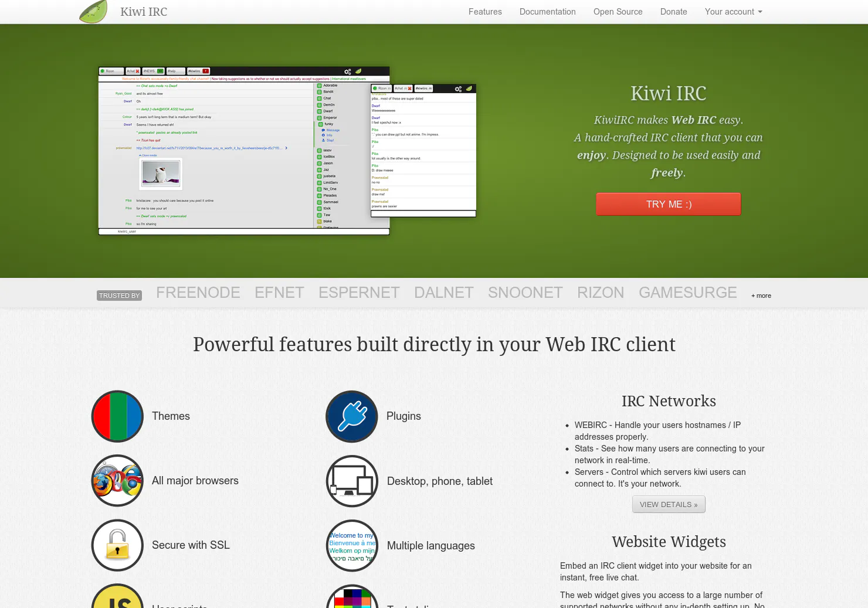Click the IRC Networks heading
868x608 pixels.
coord(669,401)
